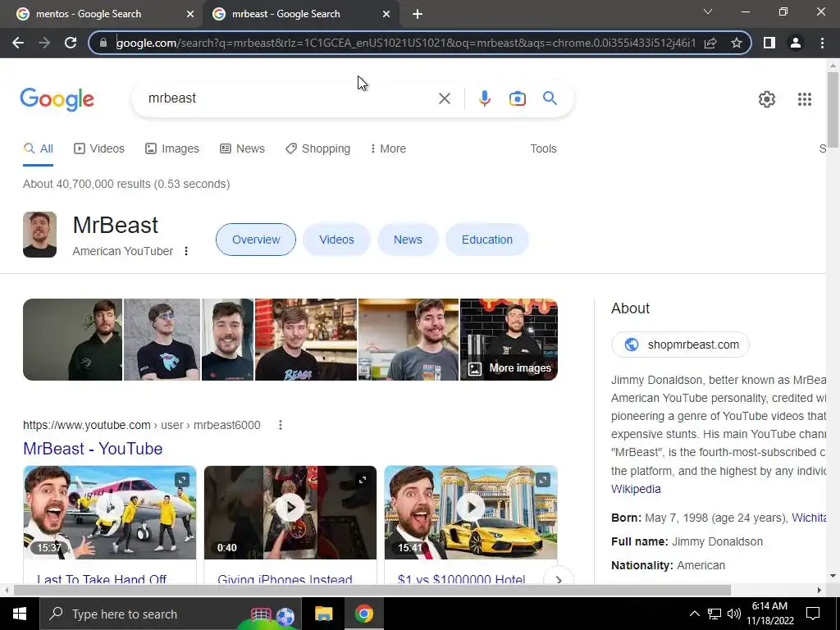Open the Wichita birthplace link
Image resolution: width=840 pixels, height=630 pixels.
pyautogui.click(x=809, y=518)
